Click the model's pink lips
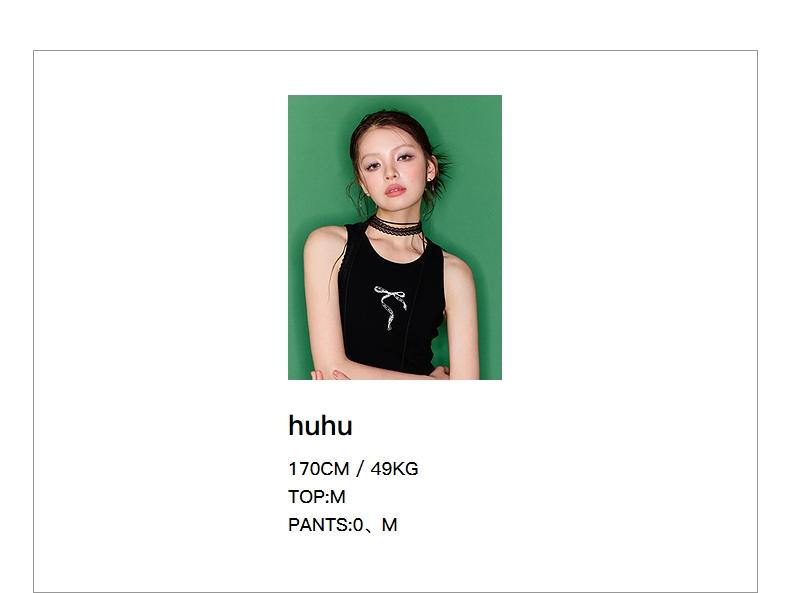 395,190
